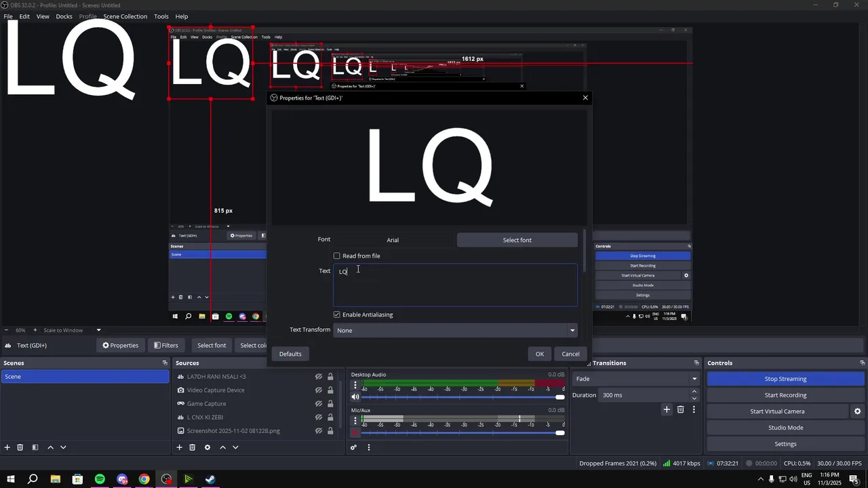Move scene down arrow in Scenes dock
The width and height of the screenshot is (868, 488).
(x=63, y=447)
